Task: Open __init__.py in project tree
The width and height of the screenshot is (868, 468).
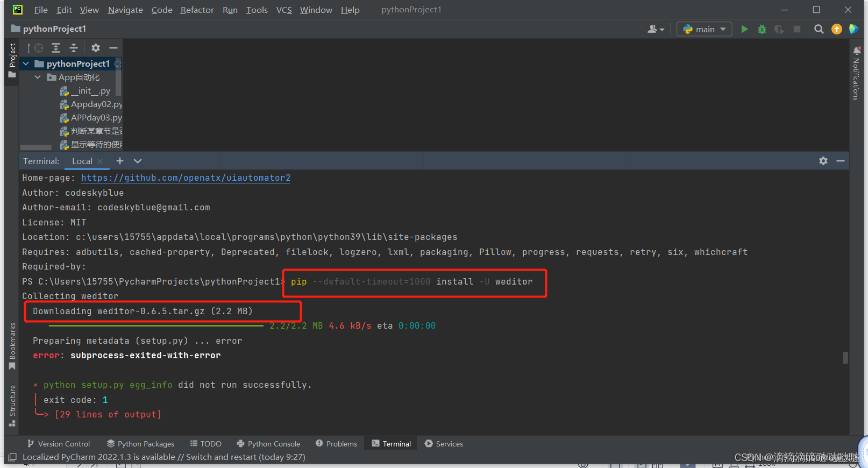Action: coord(85,91)
